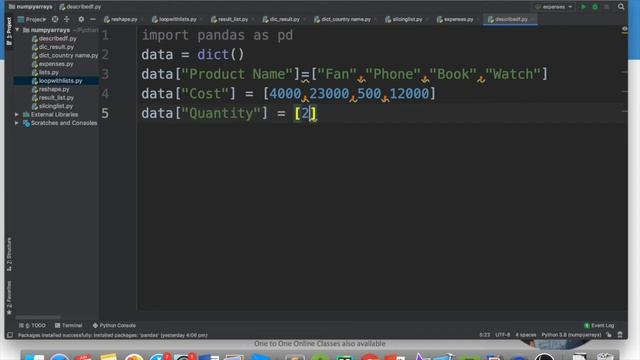Click the 4 spaces indent setting
The width and height of the screenshot is (640, 360).
(526, 335)
